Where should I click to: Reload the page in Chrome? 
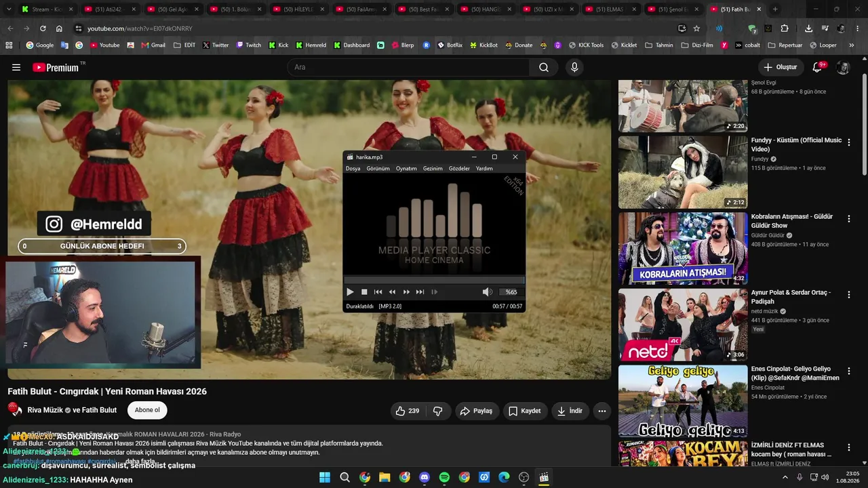(43, 28)
